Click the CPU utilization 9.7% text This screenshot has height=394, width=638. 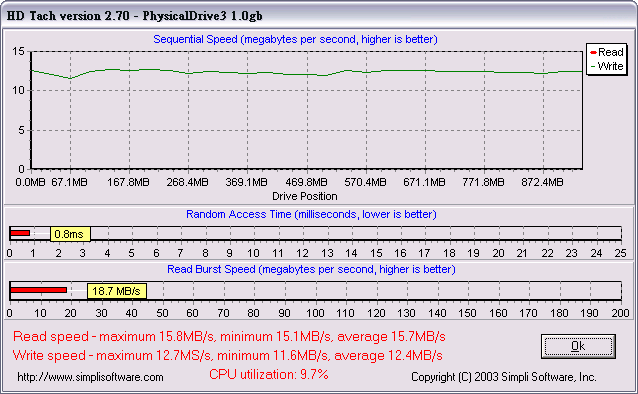[269, 374]
